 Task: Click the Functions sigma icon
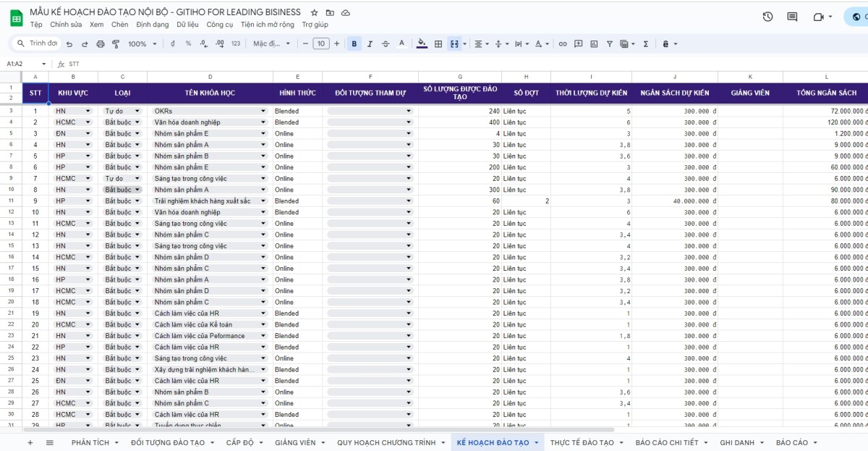click(x=646, y=44)
